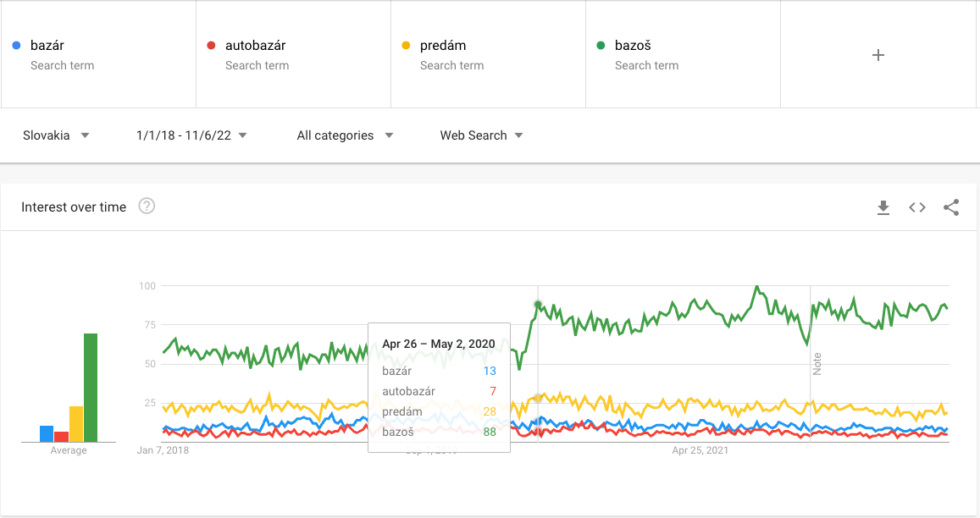The image size is (980, 518).
Task: Select the predám search term box
Action: tap(489, 54)
